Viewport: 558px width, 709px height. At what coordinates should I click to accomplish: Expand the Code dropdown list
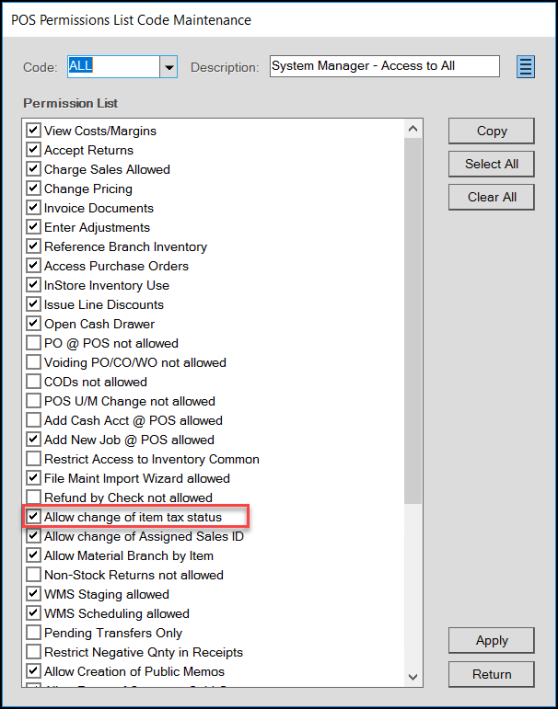[169, 67]
